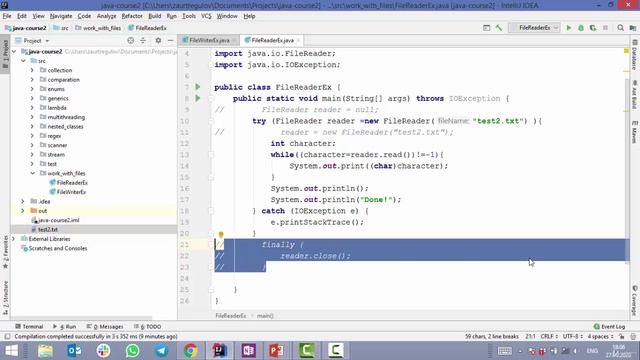
Task: Open run configuration FileReaderEx dropdown
Action: tap(534, 28)
